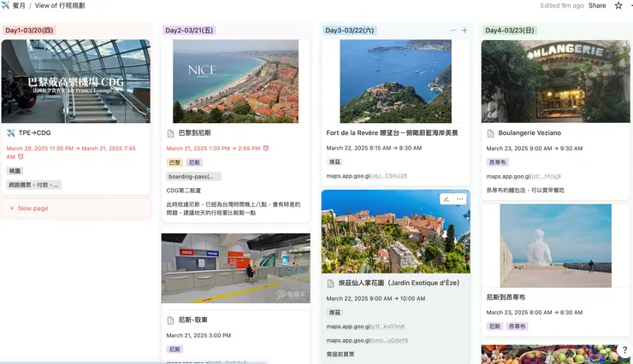Open the NICE cover image
This screenshot has width=633, height=364.
pyautogui.click(x=236, y=81)
